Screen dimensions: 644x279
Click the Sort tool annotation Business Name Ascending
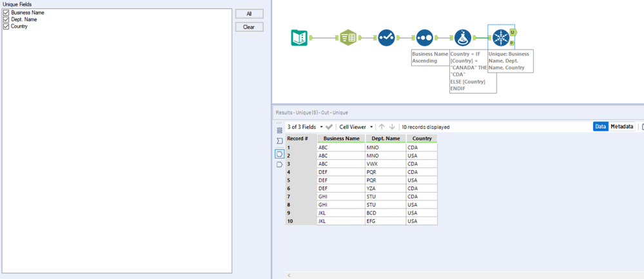pyautogui.click(x=430, y=57)
